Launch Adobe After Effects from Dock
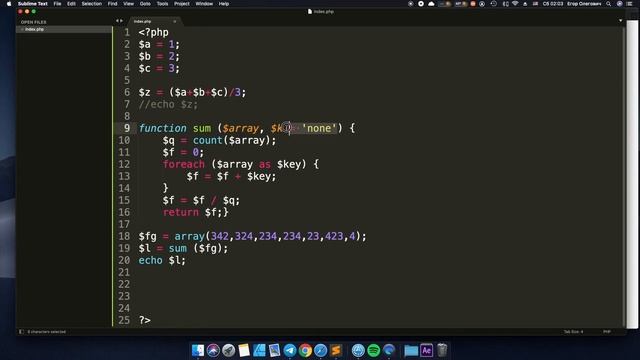 (427, 350)
